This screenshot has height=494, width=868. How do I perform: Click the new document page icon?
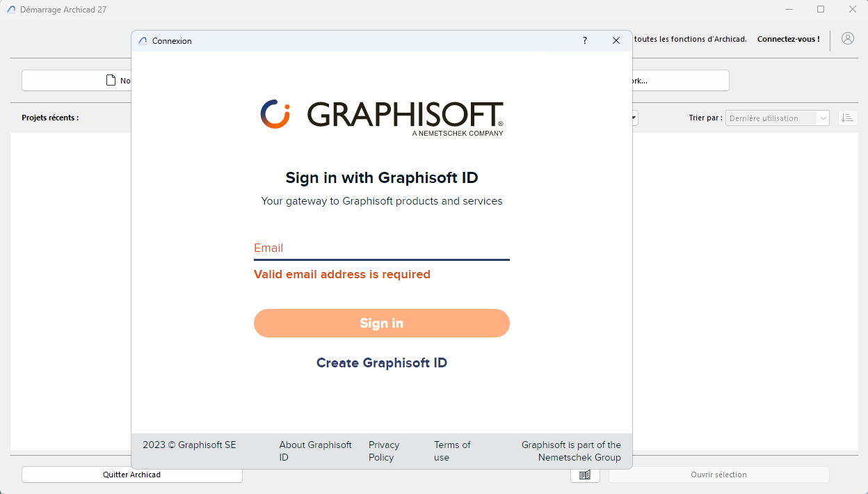pos(111,81)
